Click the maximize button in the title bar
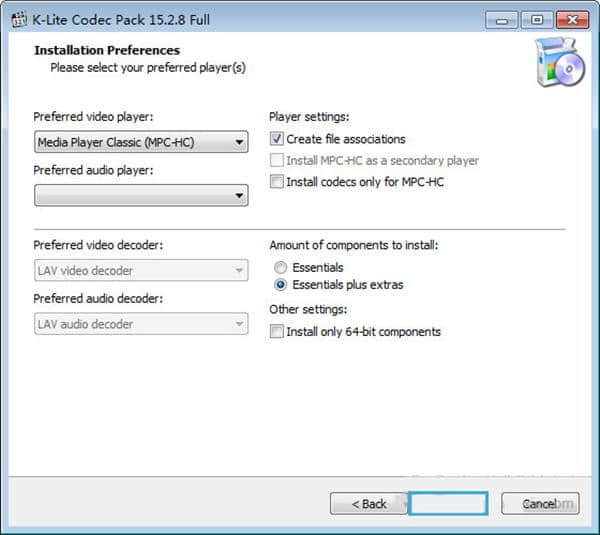The image size is (600, 535). pos(536,19)
